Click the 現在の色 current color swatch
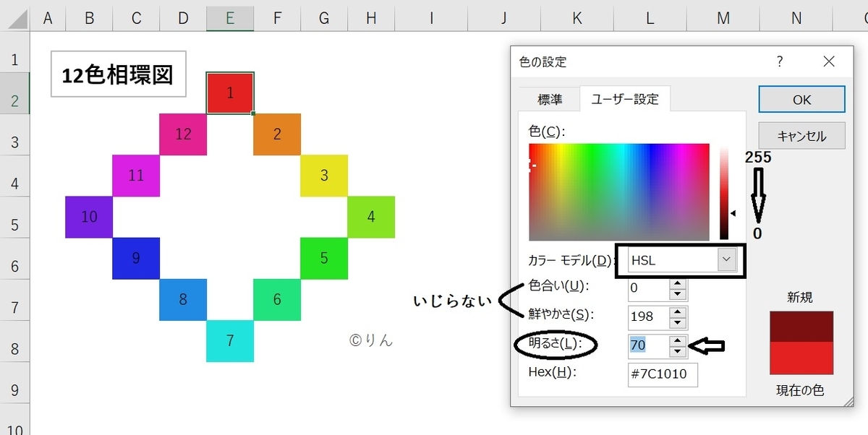868x435 pixels. pos(801,357)
